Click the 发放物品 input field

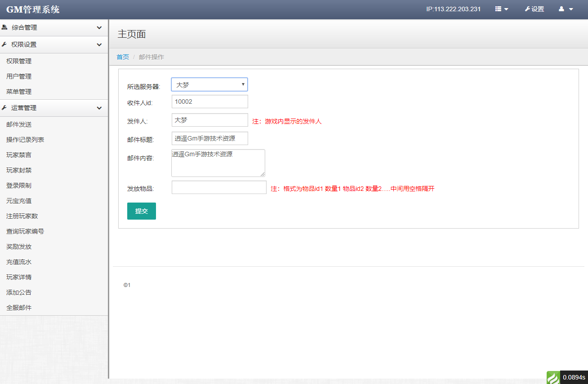pos(218,187)
